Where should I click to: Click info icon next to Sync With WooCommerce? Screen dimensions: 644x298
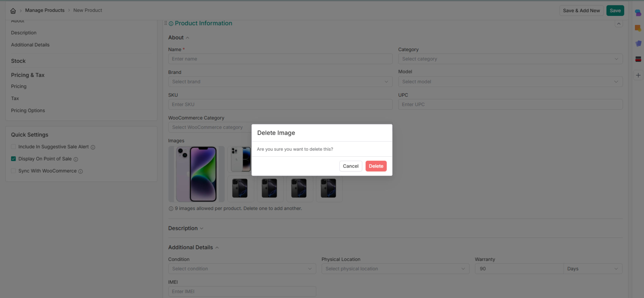[x=81, y=171]
